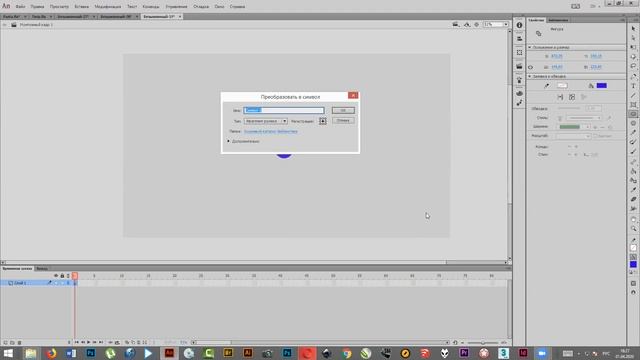Open the Align panel icon

click(x=519, y=39)
